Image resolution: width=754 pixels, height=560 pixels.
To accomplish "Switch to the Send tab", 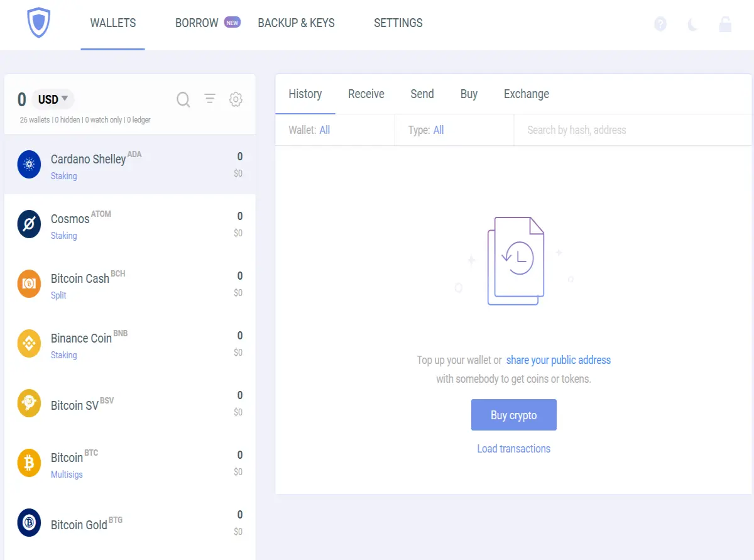I will tap(422, 94).
